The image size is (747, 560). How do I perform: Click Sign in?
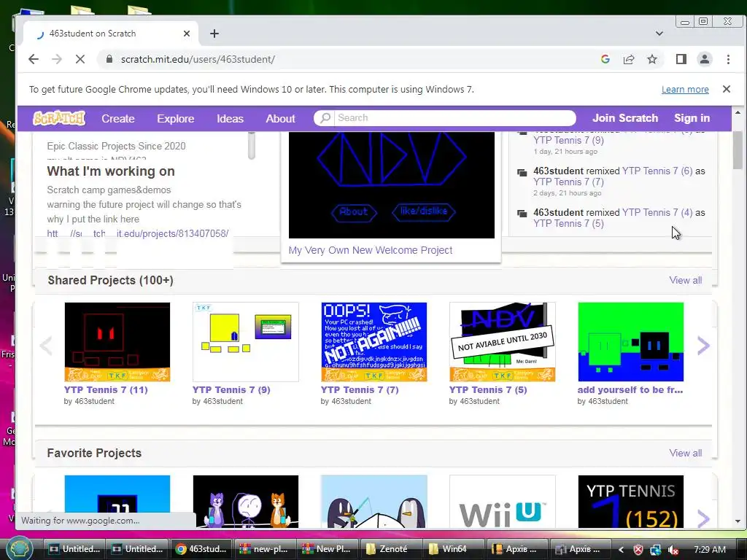(692, 118)
